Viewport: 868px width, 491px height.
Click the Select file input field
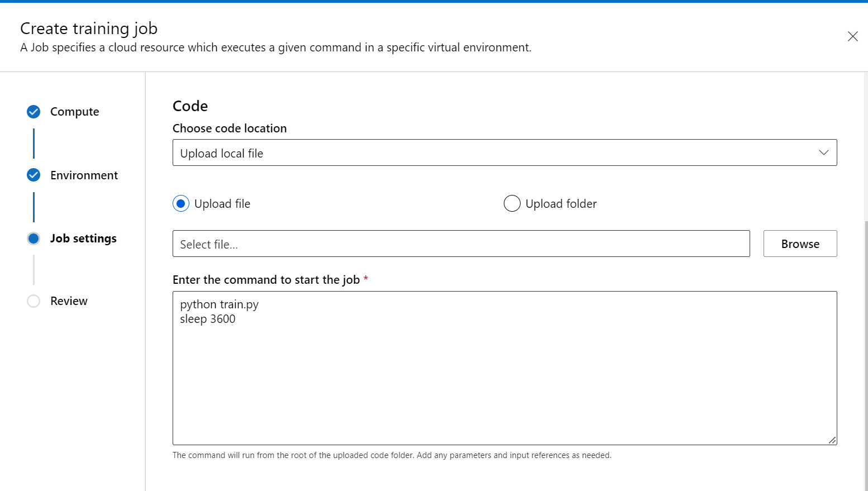pos(461,244)
